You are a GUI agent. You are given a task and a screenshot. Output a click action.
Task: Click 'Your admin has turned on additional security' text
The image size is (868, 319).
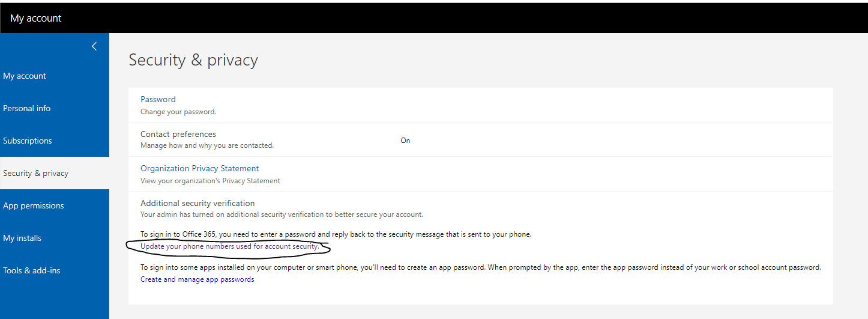pyautogui.click(x=282, y=214)
